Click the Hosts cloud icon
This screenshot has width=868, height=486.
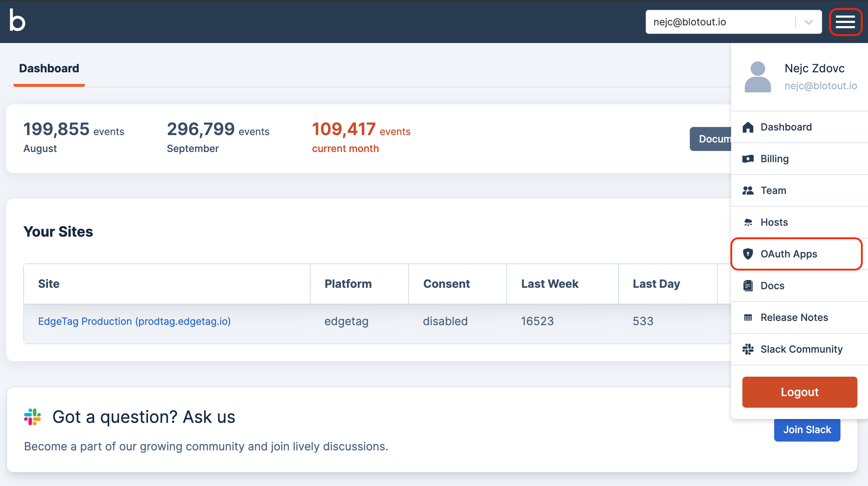pyautogui.click(x=748, y=222)
